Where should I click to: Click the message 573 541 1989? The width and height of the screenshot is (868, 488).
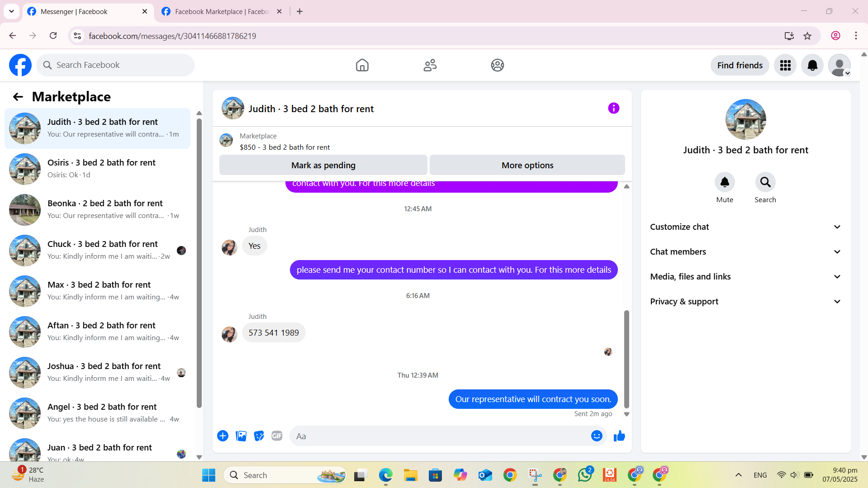(274, 333)
